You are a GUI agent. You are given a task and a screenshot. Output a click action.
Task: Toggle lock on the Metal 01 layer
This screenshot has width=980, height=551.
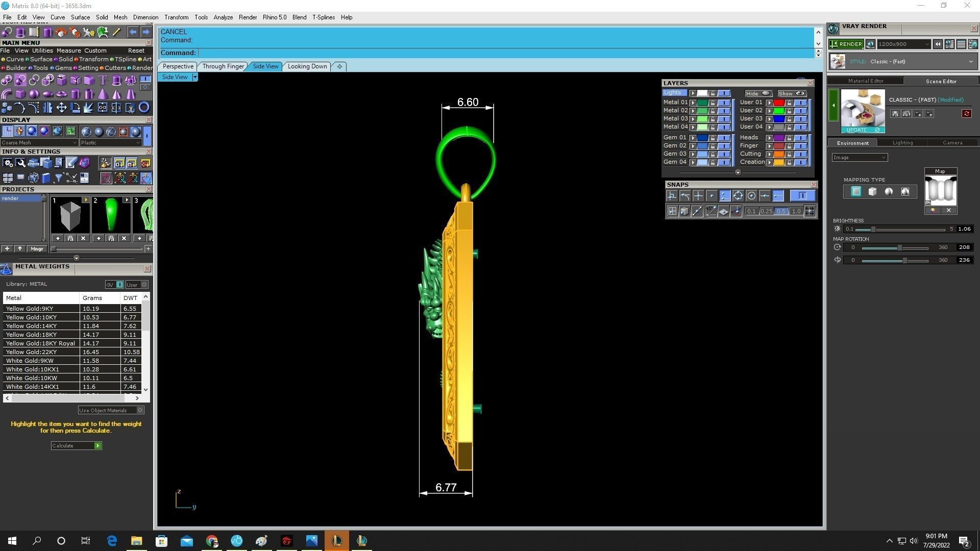713,103
